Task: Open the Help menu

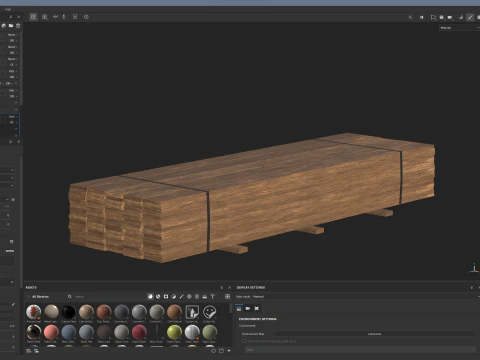Action: coord(8,9)
